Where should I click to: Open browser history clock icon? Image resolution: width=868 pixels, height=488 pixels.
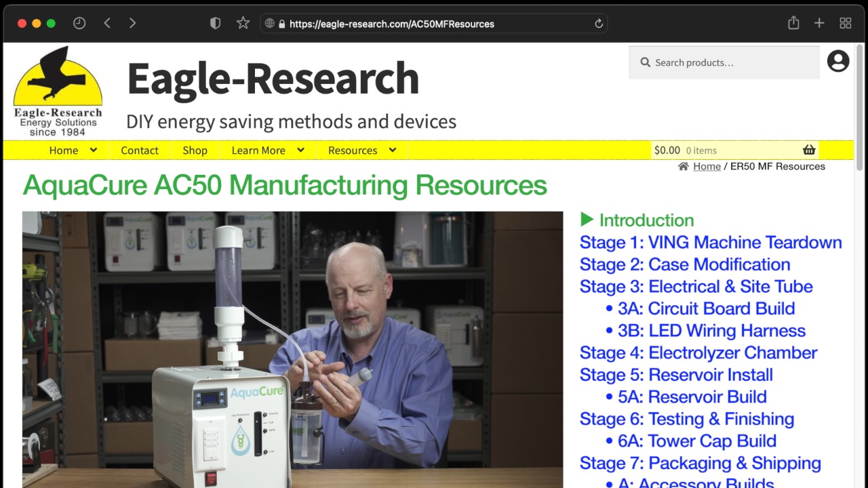pyautogui.click(x=79, y=23)
